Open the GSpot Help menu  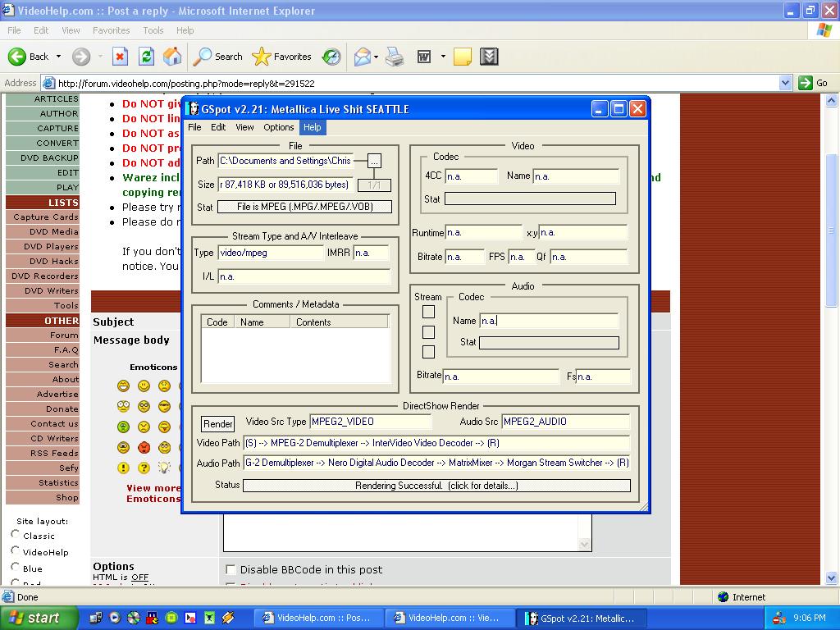(313, 127)
